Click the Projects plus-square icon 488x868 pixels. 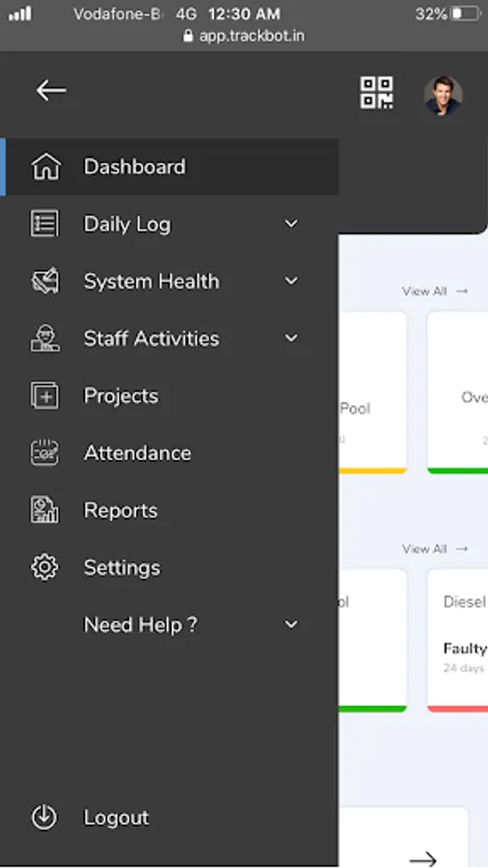click(44, 395)
